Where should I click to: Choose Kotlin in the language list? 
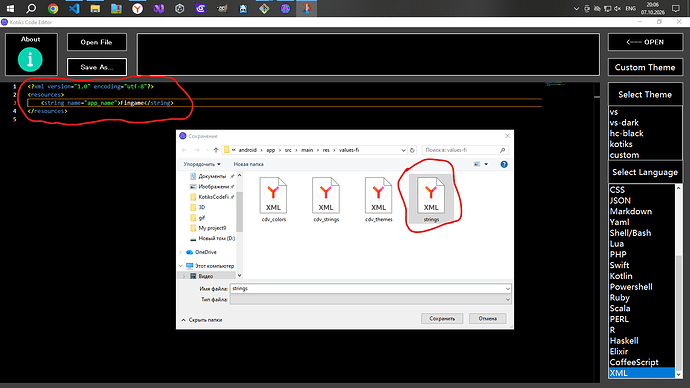click(x=621, y=276)
